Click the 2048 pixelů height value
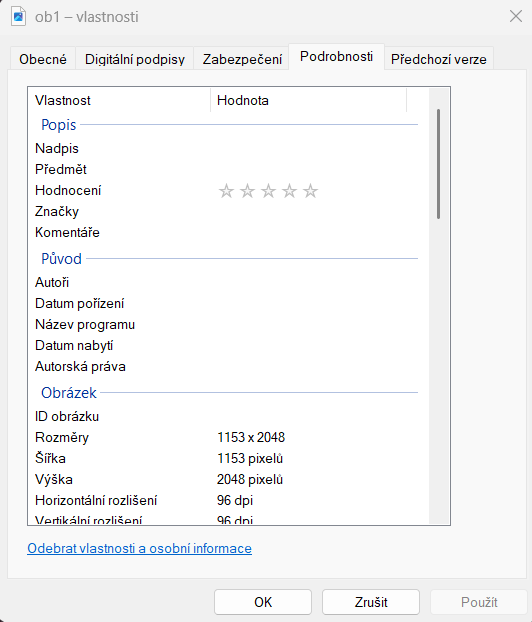The width and height of the screenshot is (532, 622). click(250, 479)
